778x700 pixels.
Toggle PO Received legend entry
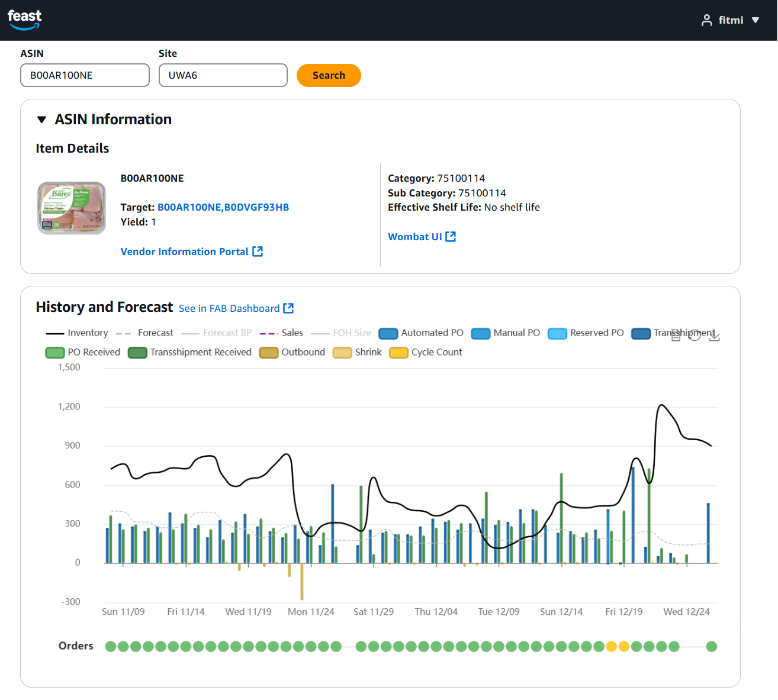click(83, 352)
